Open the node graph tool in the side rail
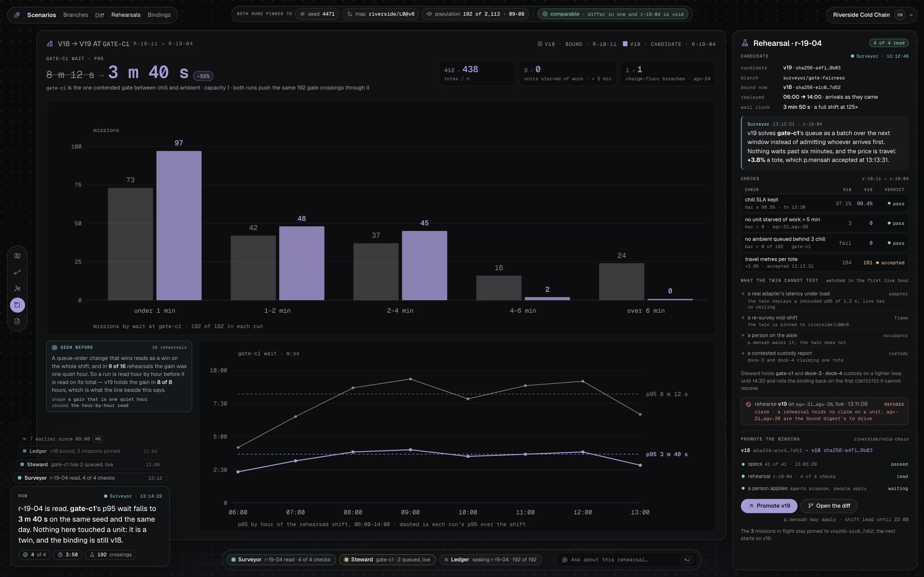 coord(17,288)
